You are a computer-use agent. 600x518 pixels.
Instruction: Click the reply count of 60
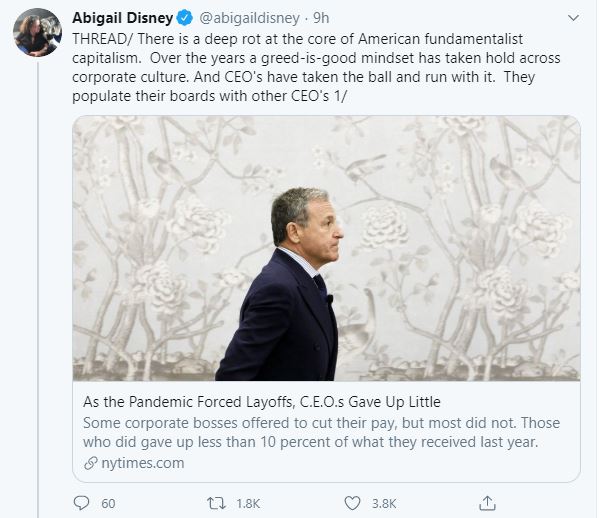pyautogui.click(x=108, y=502)
